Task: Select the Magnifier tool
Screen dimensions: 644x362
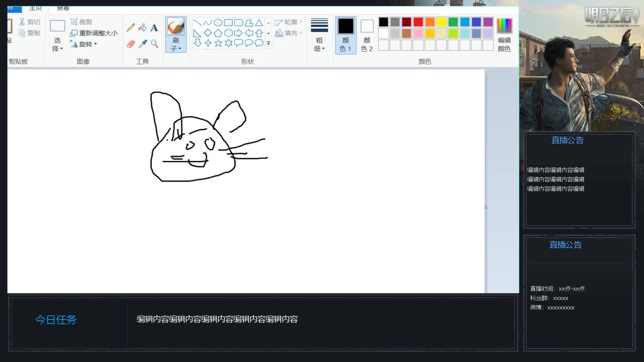Action: pos(154,44)
